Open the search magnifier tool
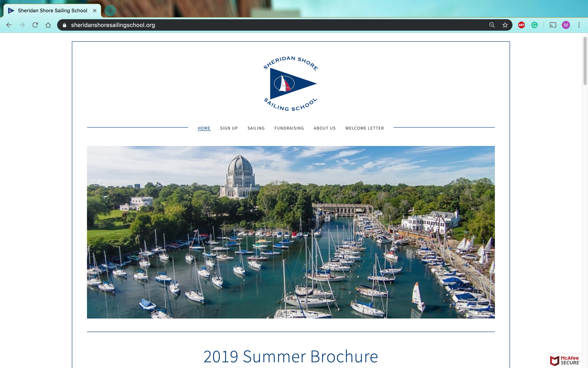Screen dimensions: 588x368 492,25
